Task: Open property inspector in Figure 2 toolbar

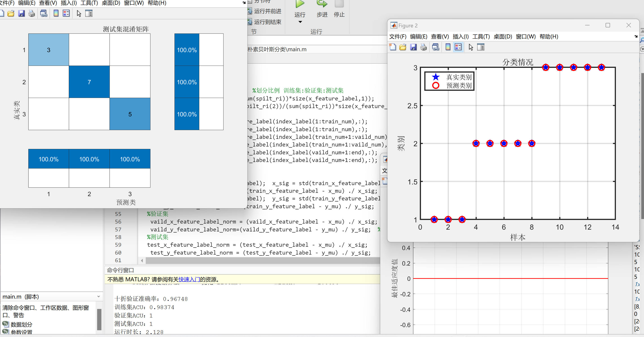Action: point(481,47)
